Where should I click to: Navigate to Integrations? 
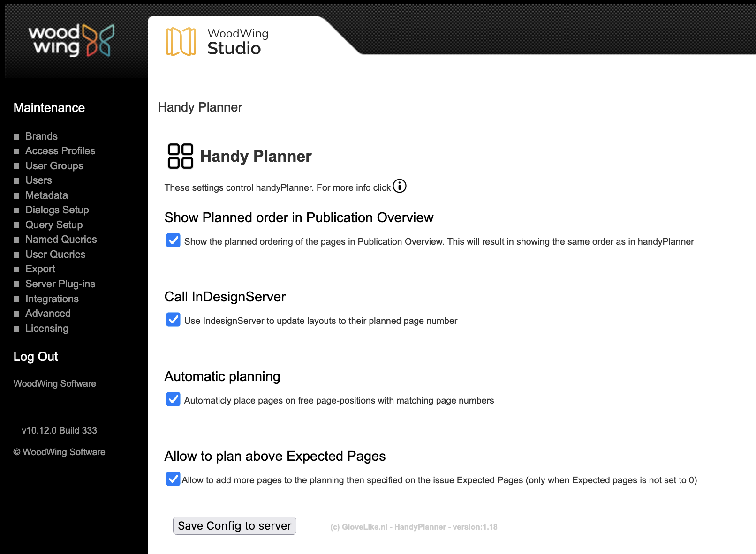tap(52, 299)
